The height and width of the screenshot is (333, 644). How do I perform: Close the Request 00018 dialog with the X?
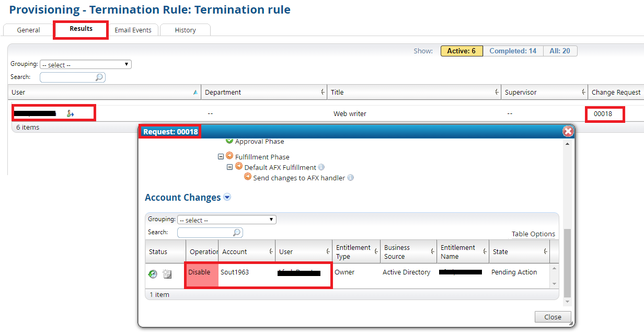point(568,131)
